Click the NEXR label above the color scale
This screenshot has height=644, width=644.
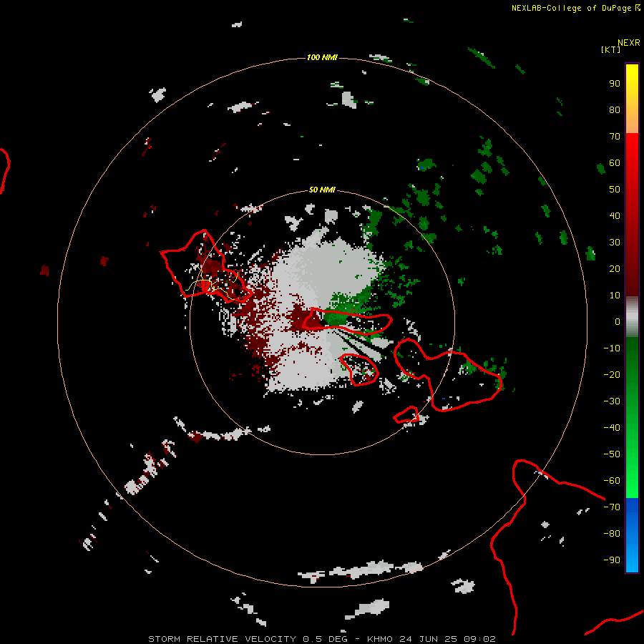click(629, 43)
